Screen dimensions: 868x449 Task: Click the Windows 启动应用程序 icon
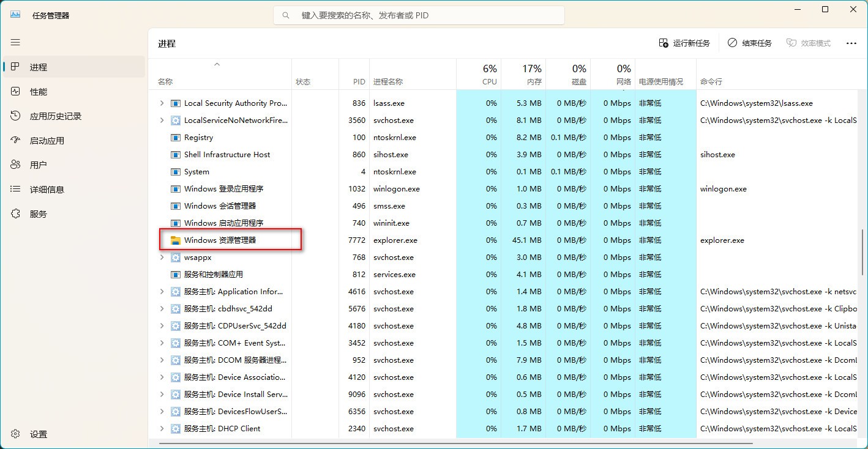(176, 223)
